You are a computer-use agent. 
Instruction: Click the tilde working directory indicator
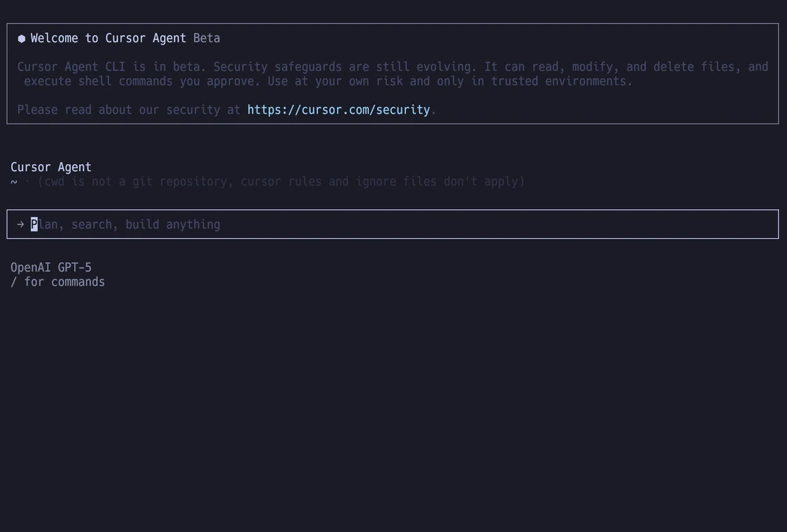[14, 182]
